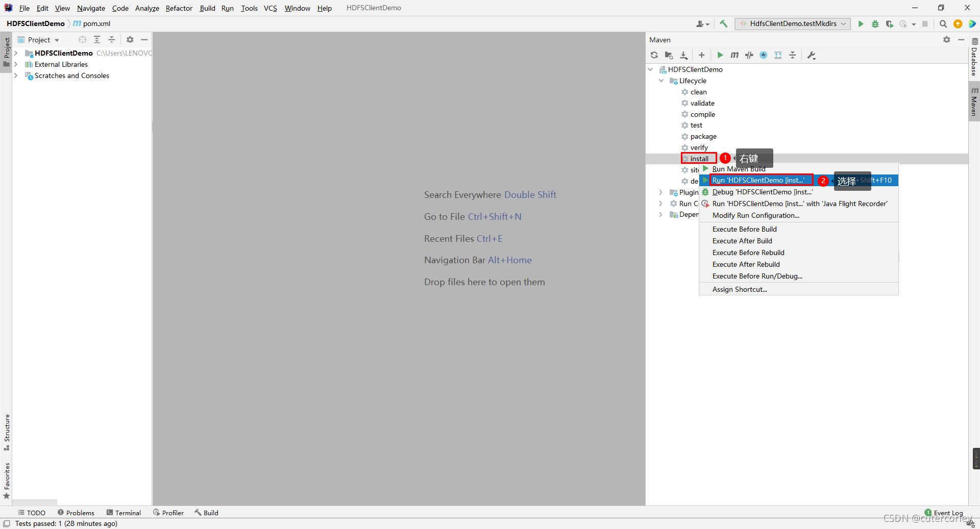Collapse all in Maven tool window
Image resolution: width=980 pixels, height=529 pixels.
[x=793, y=55]
